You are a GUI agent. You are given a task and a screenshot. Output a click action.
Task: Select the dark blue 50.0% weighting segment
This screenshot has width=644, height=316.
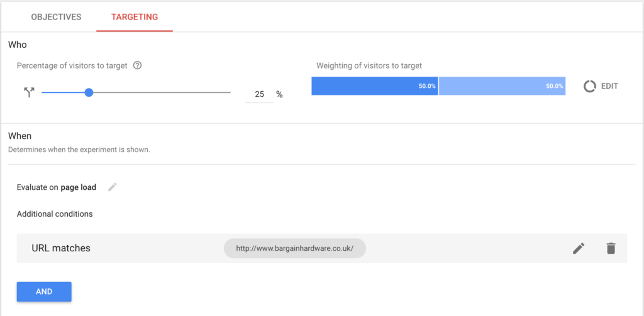point(374,86)
